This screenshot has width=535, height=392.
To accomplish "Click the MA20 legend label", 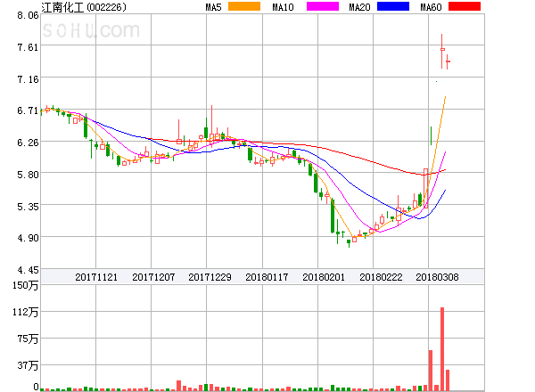I will (359, 7).
